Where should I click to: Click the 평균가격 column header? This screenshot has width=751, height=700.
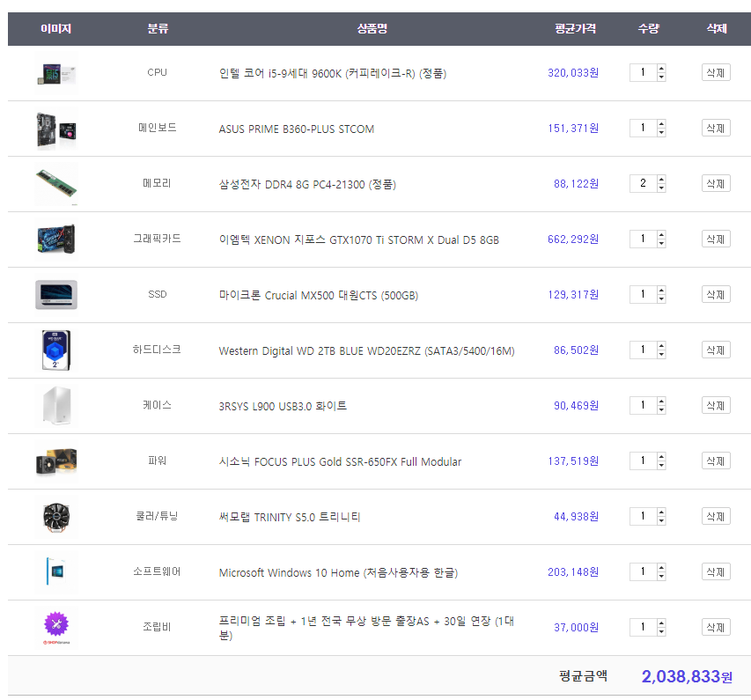575,29
